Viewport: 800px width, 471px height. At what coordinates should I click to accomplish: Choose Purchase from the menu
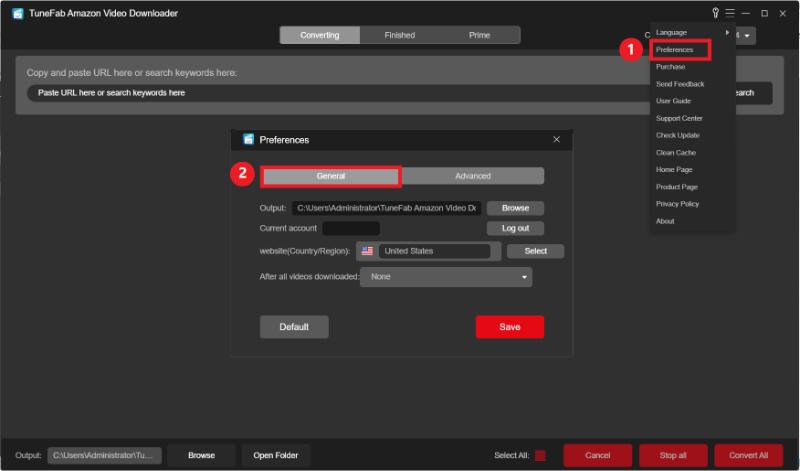670,67
